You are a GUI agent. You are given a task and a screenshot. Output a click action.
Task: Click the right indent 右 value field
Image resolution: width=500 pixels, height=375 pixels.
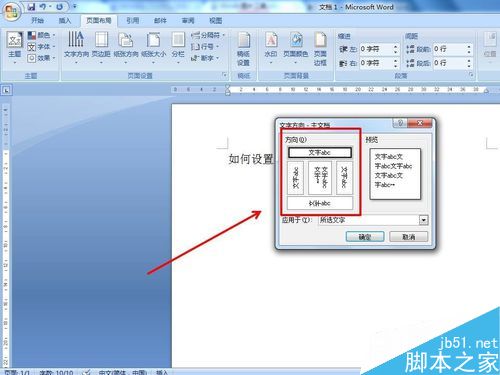(x=375, y=63)
